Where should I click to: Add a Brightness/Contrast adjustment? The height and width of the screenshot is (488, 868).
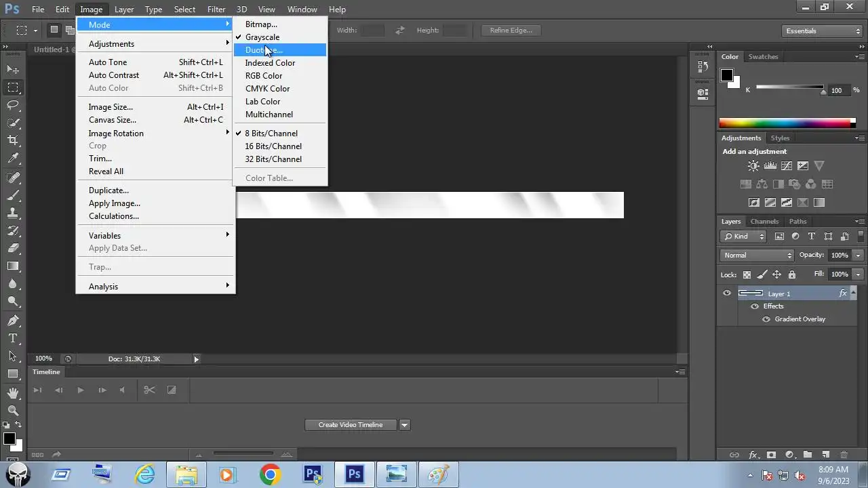[753, 165]
